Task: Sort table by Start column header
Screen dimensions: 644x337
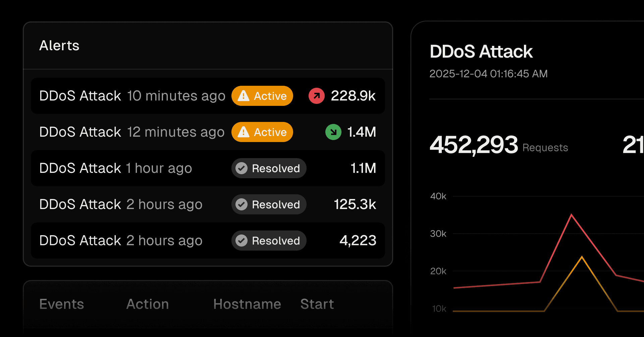Action: 317,304
